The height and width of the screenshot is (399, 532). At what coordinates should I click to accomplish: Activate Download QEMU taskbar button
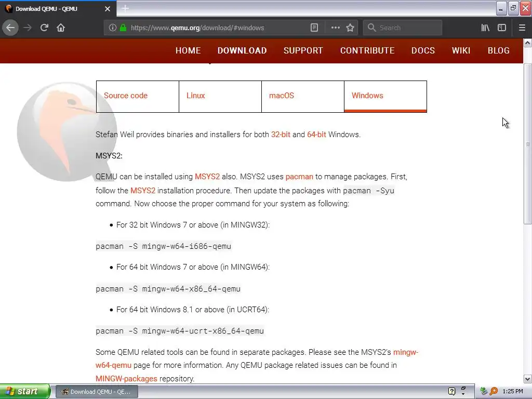click(97, 392)
